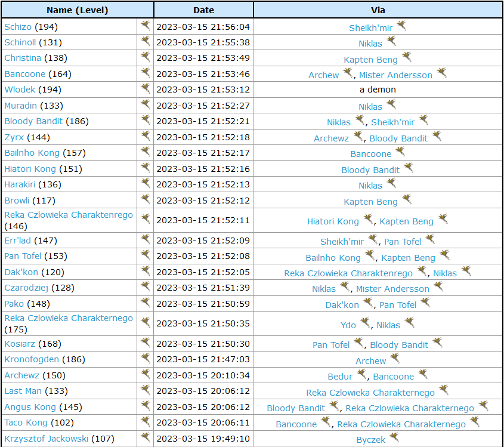504x447 pixels.
Task: Click the Via column header
Action: [x=378, y=10]
